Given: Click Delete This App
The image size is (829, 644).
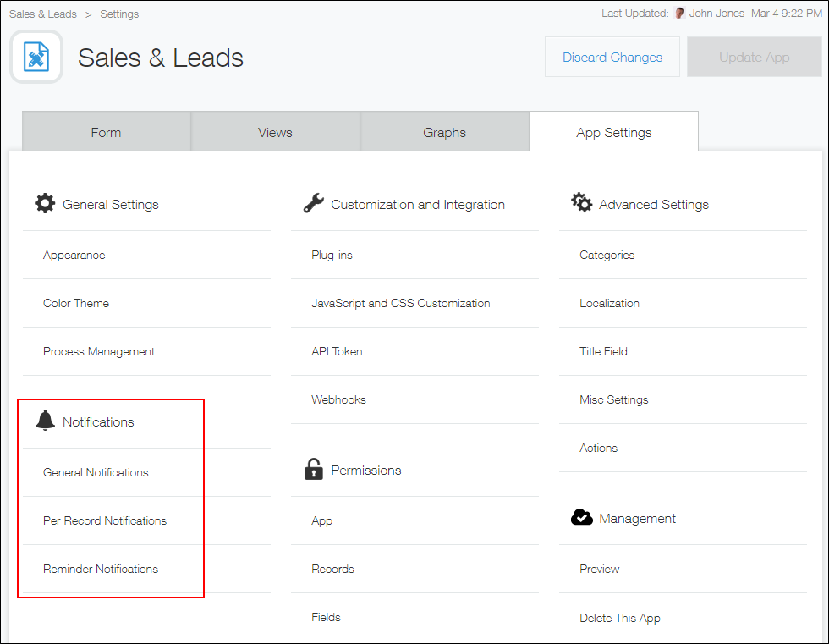Looking at the screenshot, I should click(x=620, y=618).
